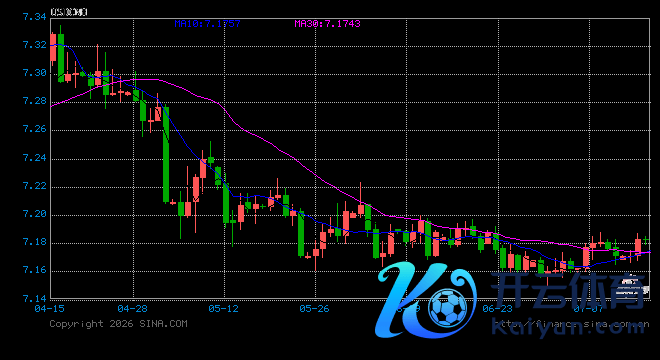Click the Copyright 2026 SINA.COM text
660x360 pixels.
(x=118, y=324)
